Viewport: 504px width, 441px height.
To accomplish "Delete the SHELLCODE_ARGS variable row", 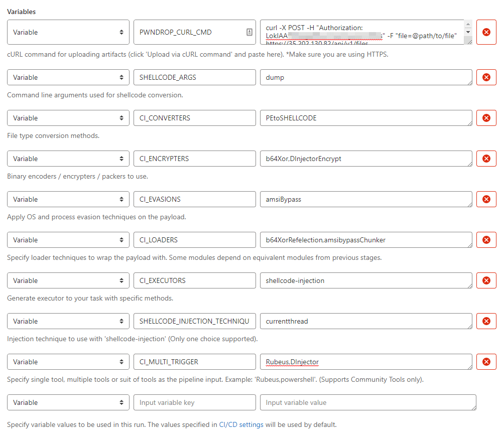I will (x=486, y=77).
